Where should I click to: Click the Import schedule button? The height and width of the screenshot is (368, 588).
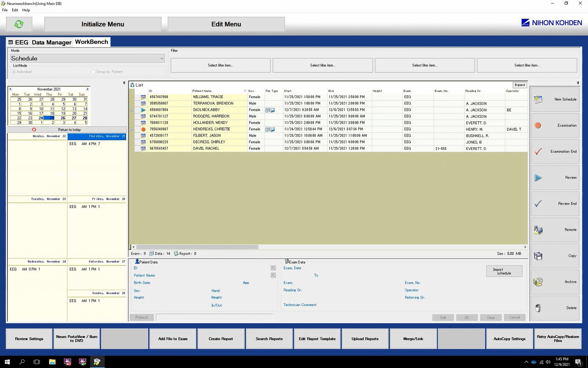[x=504, y=271]
